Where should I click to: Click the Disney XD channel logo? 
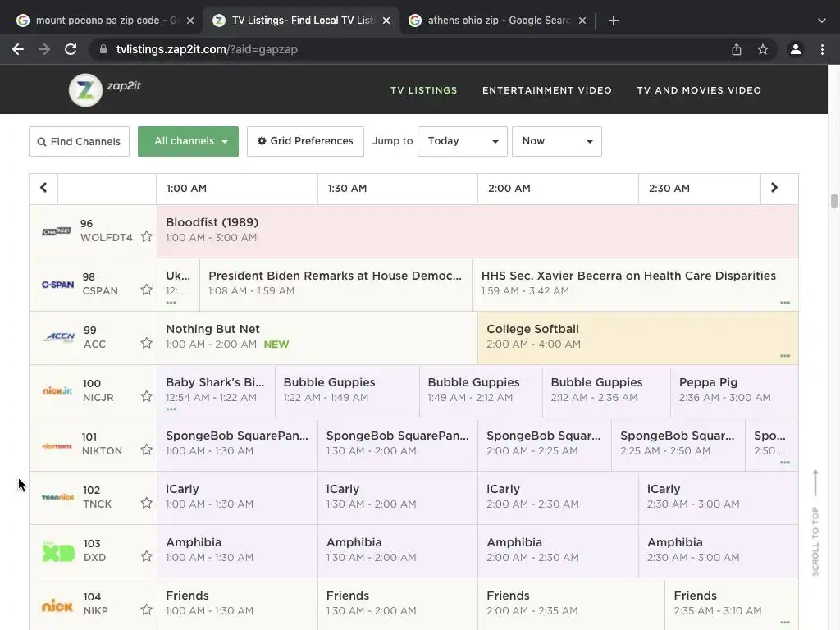pos(58,550)
